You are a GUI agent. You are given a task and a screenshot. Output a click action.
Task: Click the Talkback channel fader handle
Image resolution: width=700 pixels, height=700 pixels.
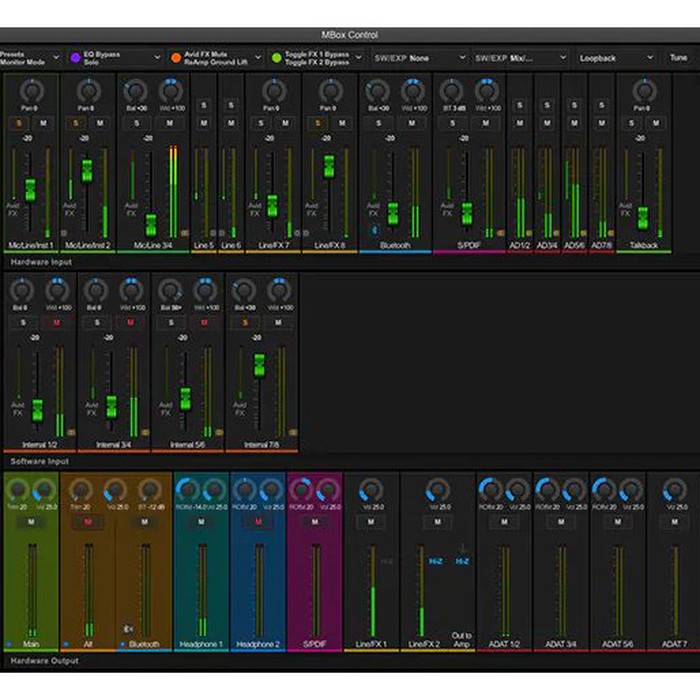click(x=643, y=218)
